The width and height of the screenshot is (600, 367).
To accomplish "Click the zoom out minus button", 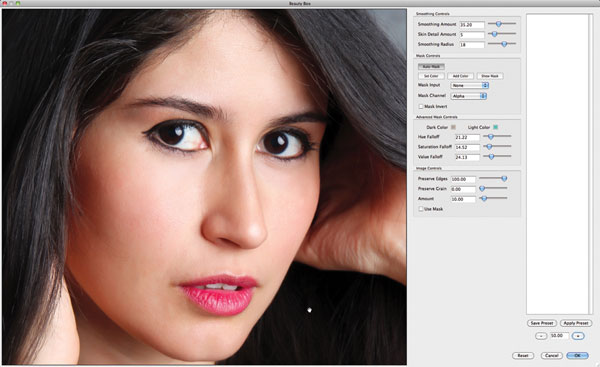I will [541, 336].
